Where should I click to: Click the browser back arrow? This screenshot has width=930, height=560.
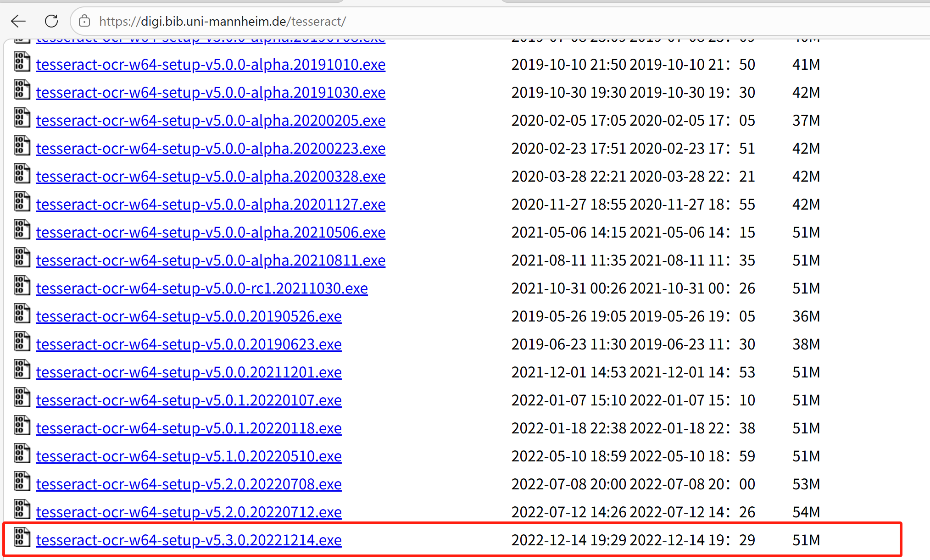(x=18, y=21)
